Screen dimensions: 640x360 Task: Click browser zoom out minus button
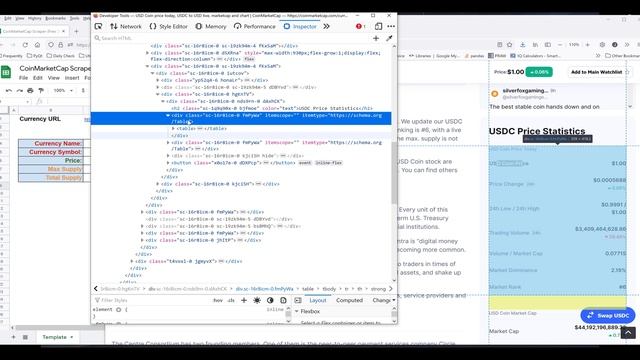click(x=560, y=44)
